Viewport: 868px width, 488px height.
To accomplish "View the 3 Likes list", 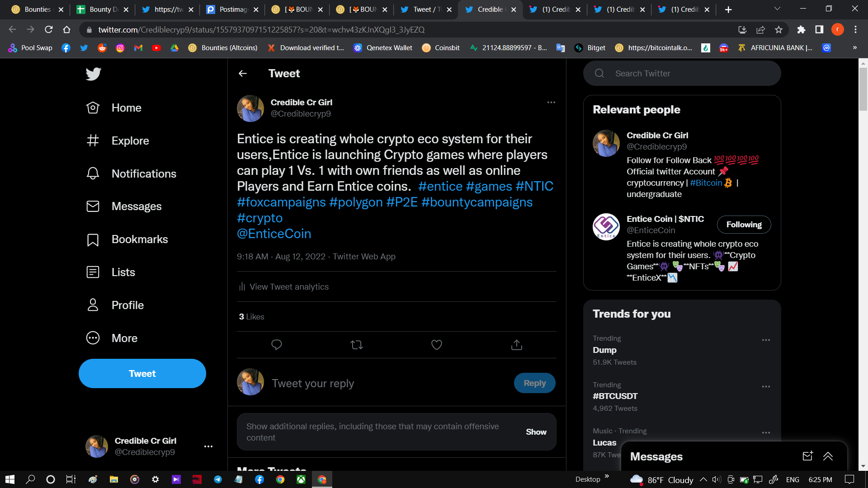I will [251, 317].
